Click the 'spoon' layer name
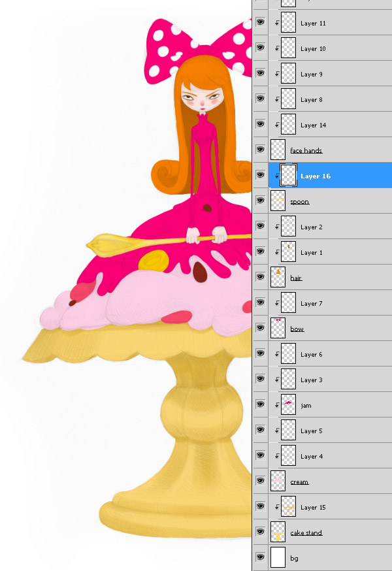 pyautogui.click(x=300, y=202)
